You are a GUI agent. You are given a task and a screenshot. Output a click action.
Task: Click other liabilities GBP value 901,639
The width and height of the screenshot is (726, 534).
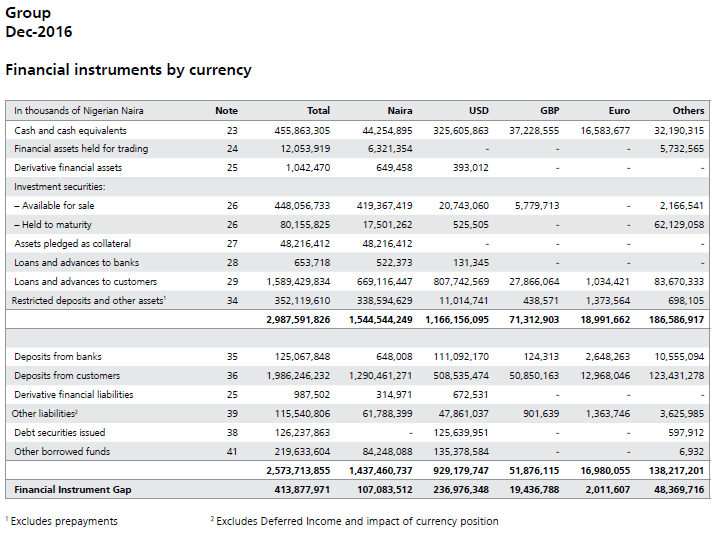coord(541,414)
